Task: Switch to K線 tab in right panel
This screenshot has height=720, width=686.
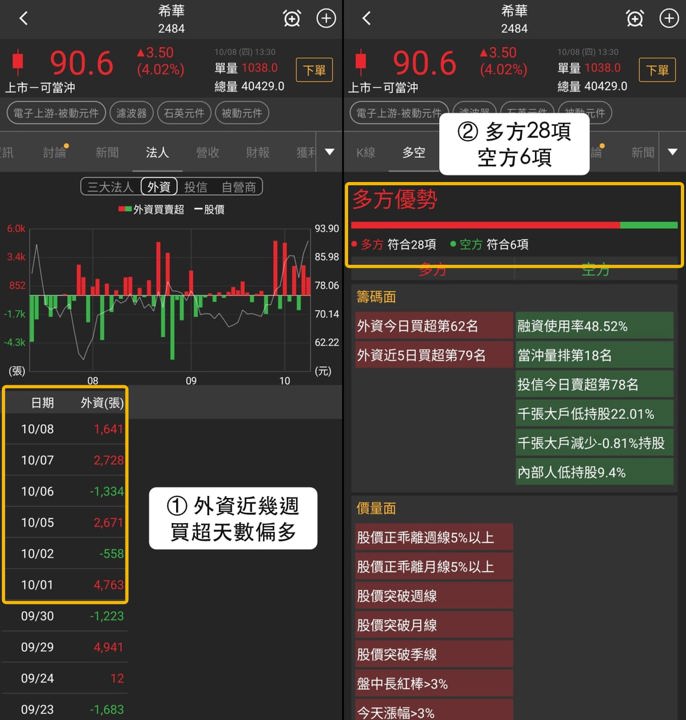Action: 365,152
